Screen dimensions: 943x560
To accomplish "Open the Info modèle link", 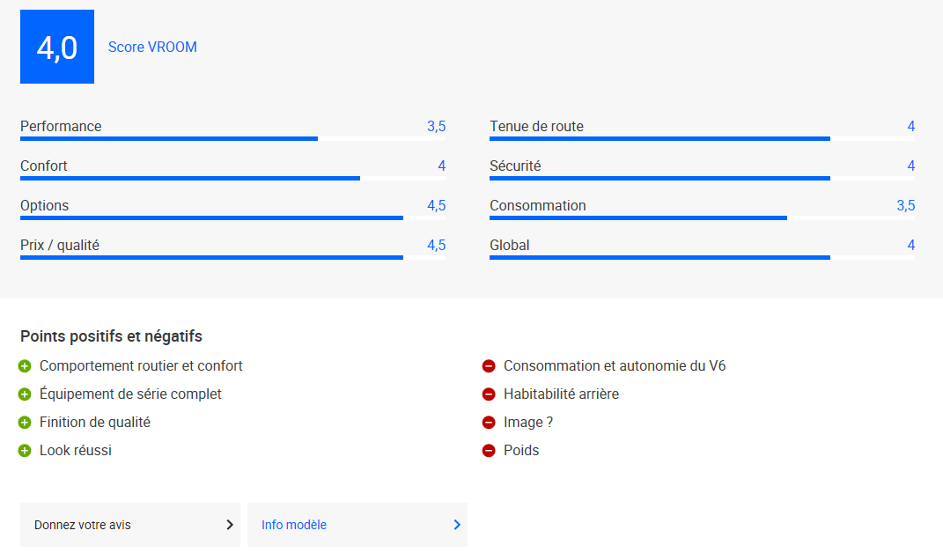I will click(x=357, y=525).
